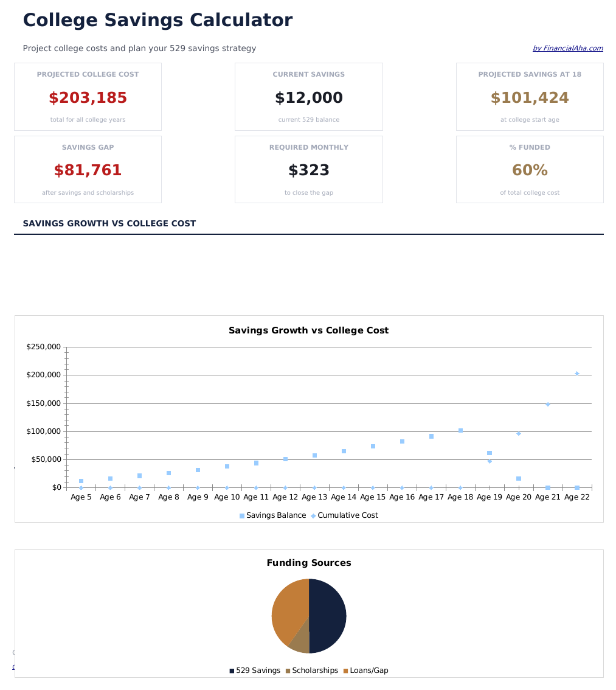Select Savings Balance data point at Age 18
Viewport: 616px width, 690px height.
click(x=460, y=431)
